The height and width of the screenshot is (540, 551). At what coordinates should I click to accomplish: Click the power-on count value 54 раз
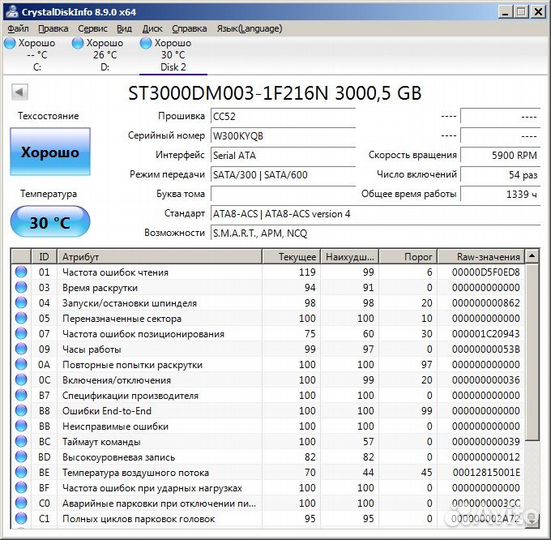click(x=500, y=175)
